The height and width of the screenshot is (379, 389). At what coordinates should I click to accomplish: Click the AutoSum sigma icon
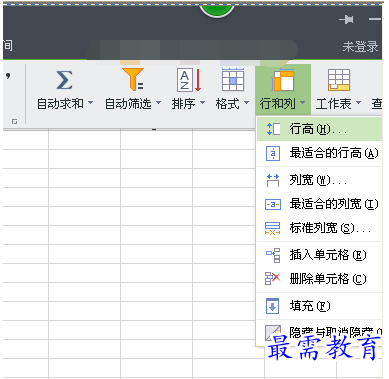tap(64, 80)
